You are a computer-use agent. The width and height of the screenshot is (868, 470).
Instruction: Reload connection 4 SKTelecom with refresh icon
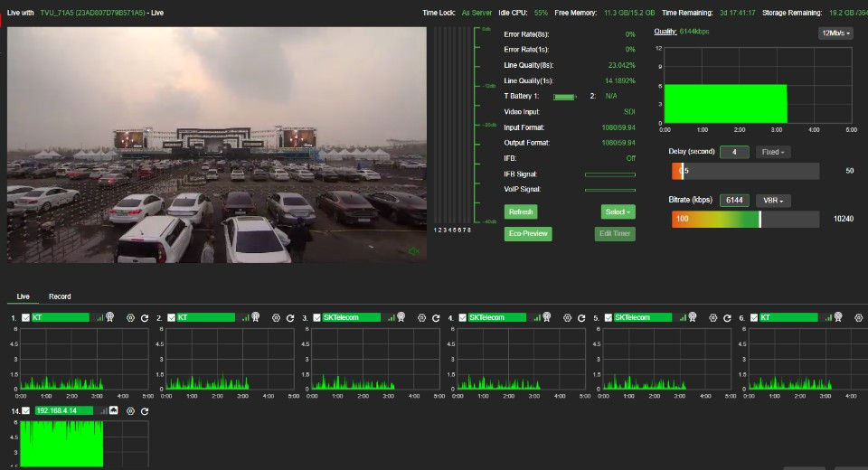click(581, 318)
